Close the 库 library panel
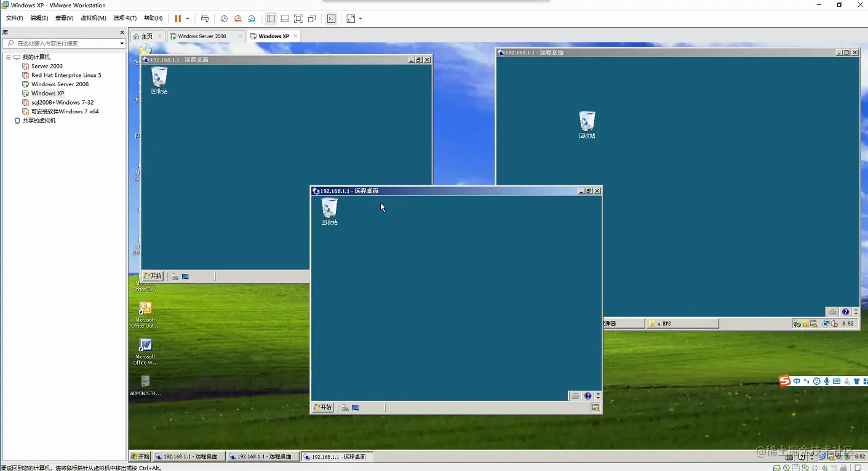 pyautogui.click(x=122, y=33)
